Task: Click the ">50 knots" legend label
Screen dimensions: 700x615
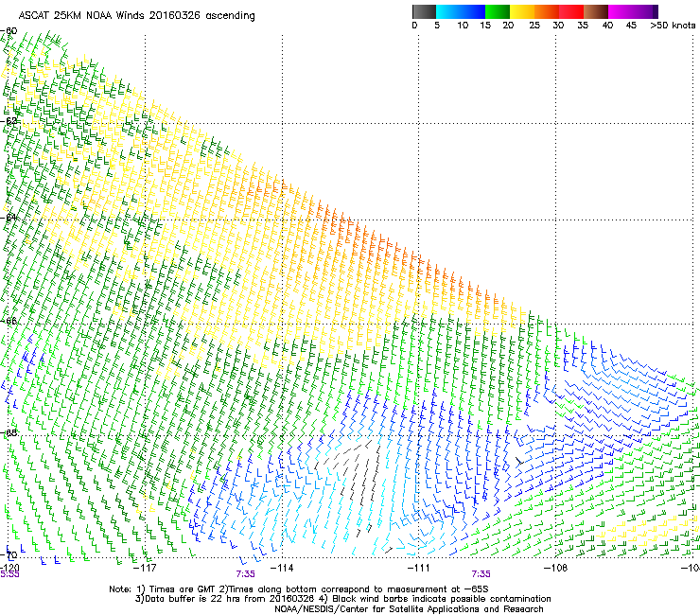Action: point(673,26)
